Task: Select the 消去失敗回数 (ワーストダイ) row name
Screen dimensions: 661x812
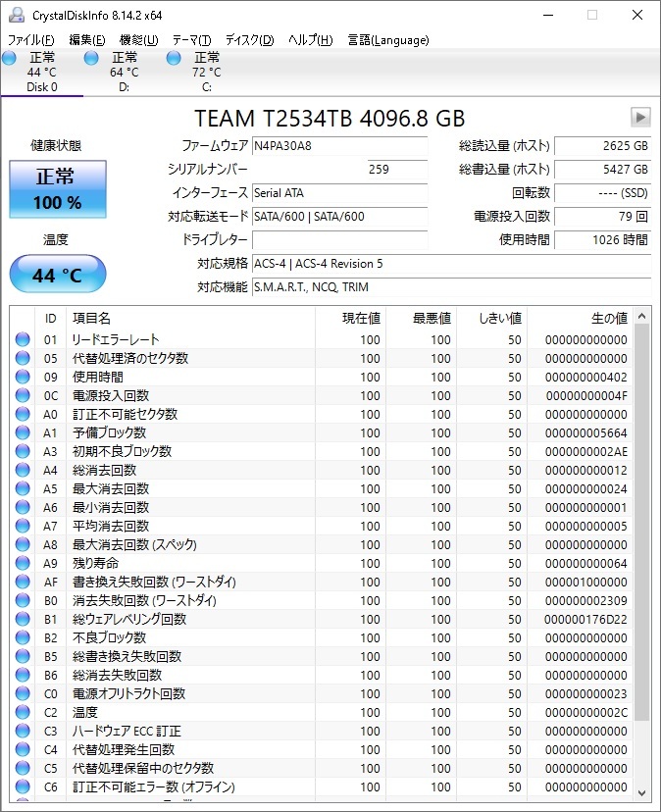Action: coord(144,600)
